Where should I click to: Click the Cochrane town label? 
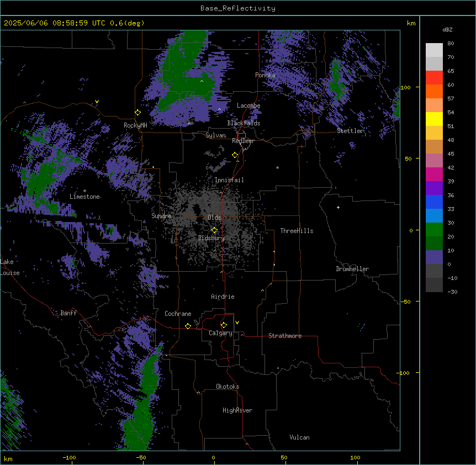(x=178, y=314)
